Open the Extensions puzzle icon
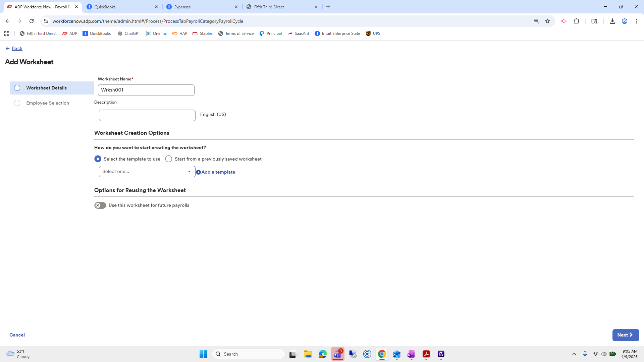This screenshot has width=644, height=362. [576, 21]
